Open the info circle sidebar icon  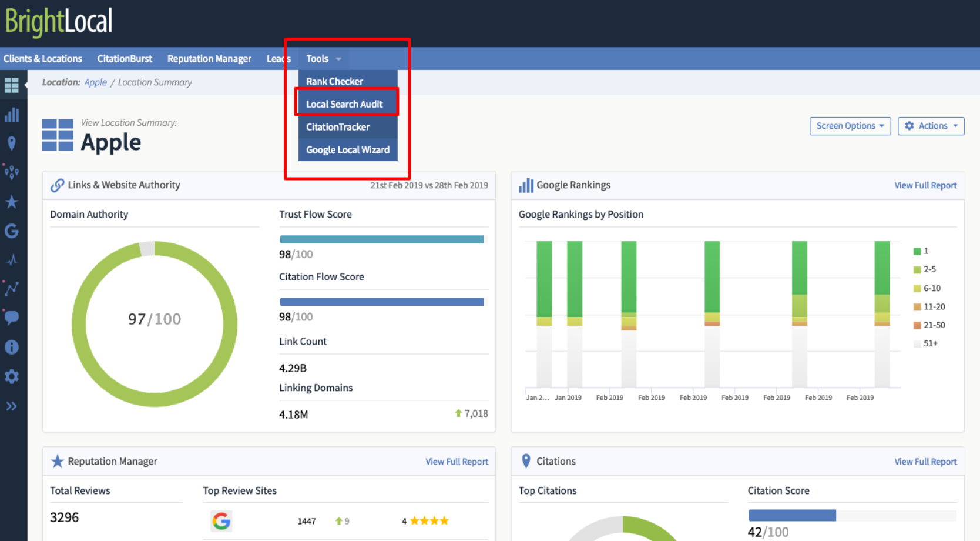[x=12, y=347]
